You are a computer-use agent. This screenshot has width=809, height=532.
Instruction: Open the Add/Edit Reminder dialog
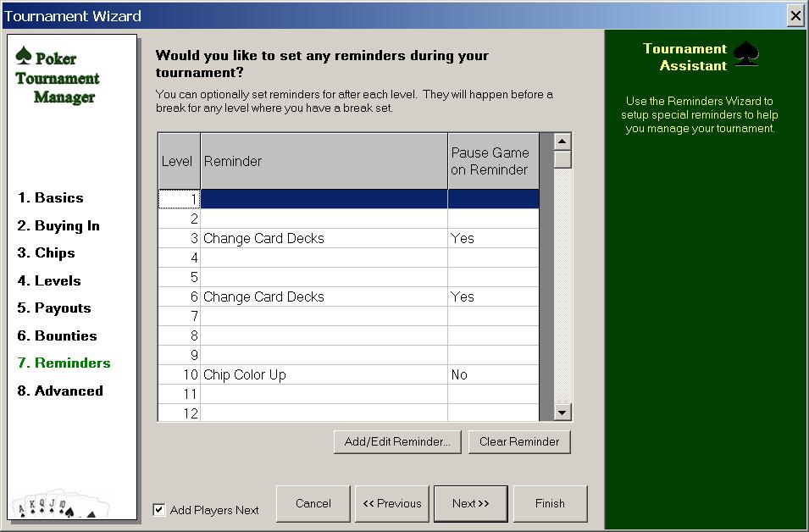point(396,441)
